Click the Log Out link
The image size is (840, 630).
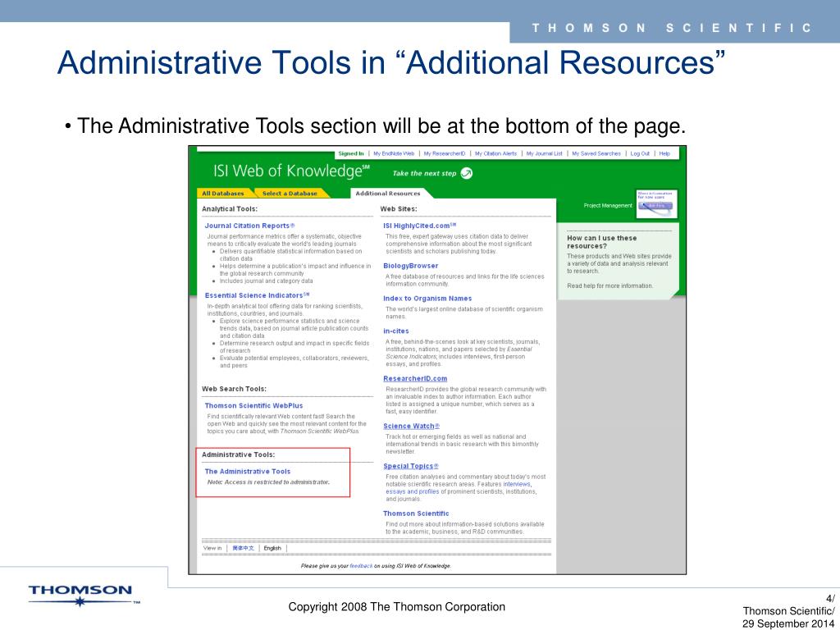click(x=640, y=153)
